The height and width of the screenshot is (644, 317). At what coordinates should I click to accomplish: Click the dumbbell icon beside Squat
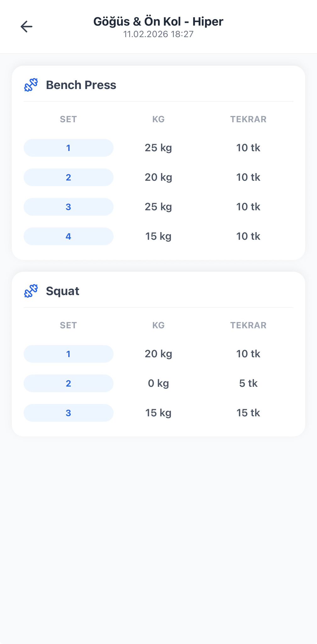pos(31,291)
